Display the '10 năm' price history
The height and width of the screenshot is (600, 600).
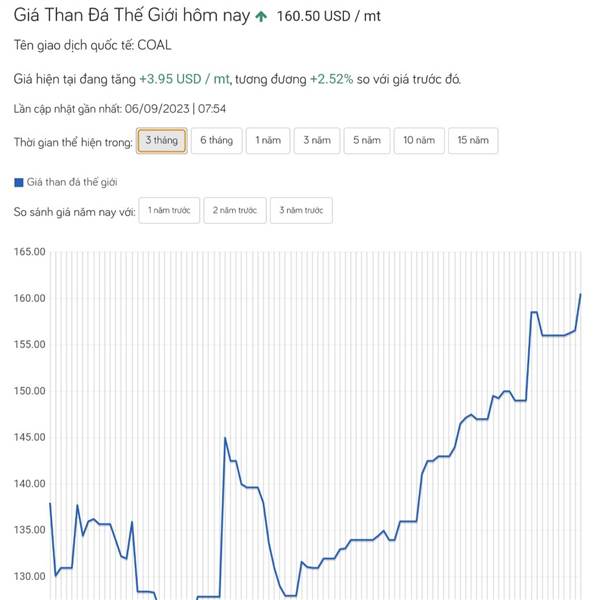(x=419, y=140)
